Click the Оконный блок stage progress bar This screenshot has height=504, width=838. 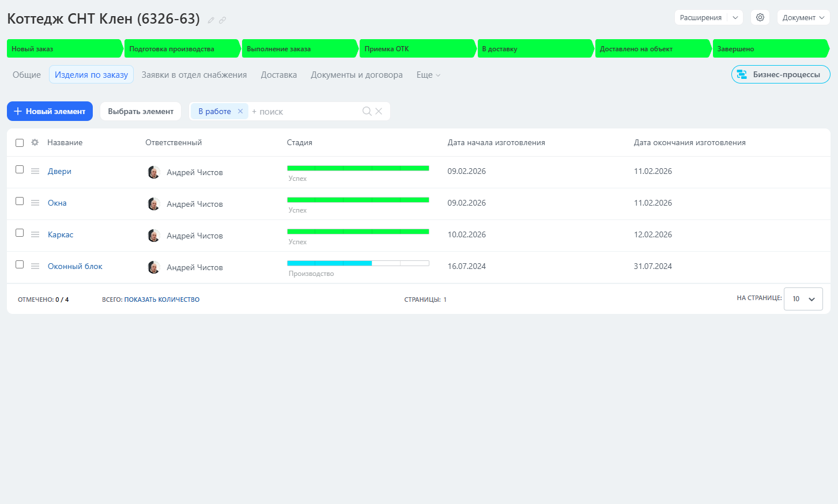click(358, 263)
